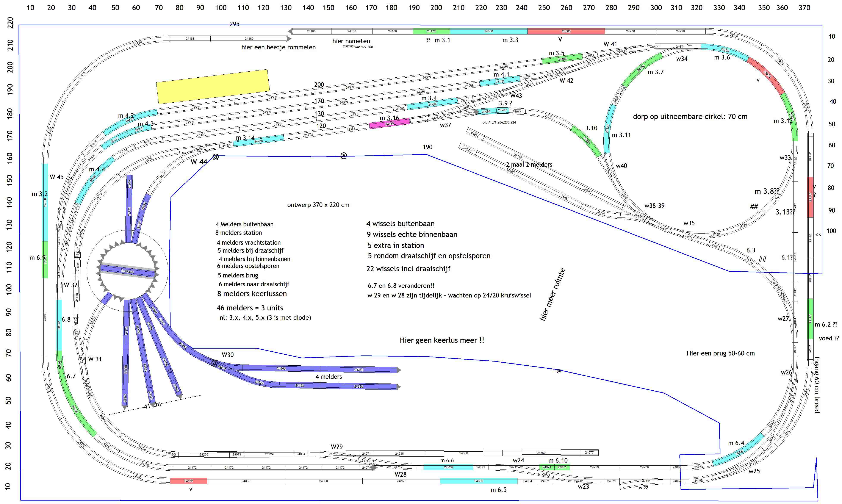This screenshot has width=842, height=504.
Task: Select the 'W29' turnout label
Action: (x=337, y=447)
